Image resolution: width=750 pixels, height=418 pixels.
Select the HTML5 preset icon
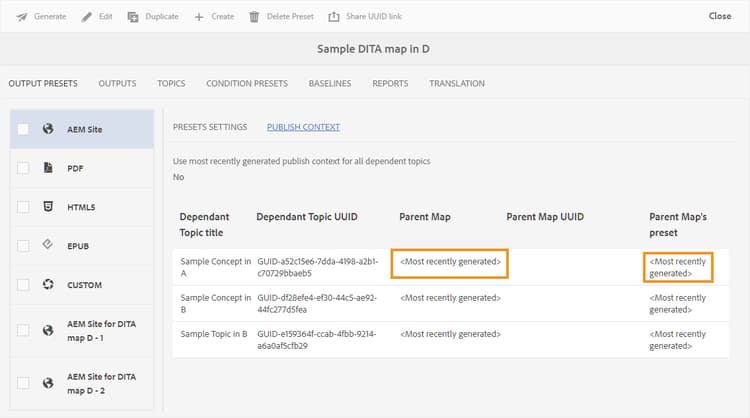(x=48, y=207)
